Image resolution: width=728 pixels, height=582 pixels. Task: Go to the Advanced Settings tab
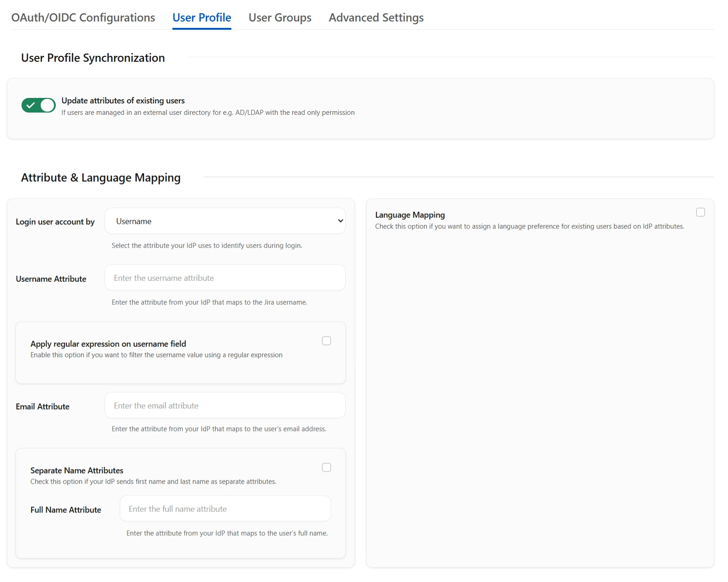click(x=376, y=17)
